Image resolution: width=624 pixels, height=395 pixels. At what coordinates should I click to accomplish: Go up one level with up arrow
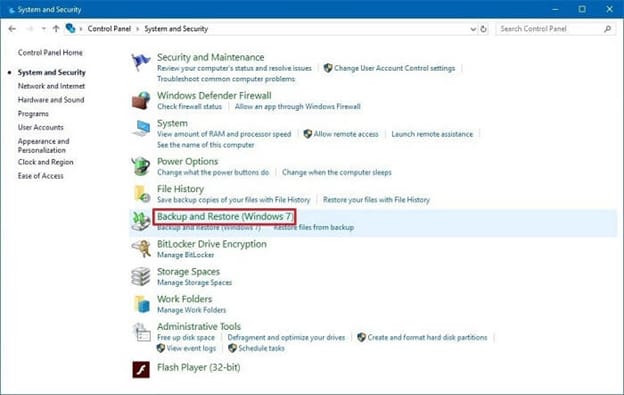click(x=56, y=29)
